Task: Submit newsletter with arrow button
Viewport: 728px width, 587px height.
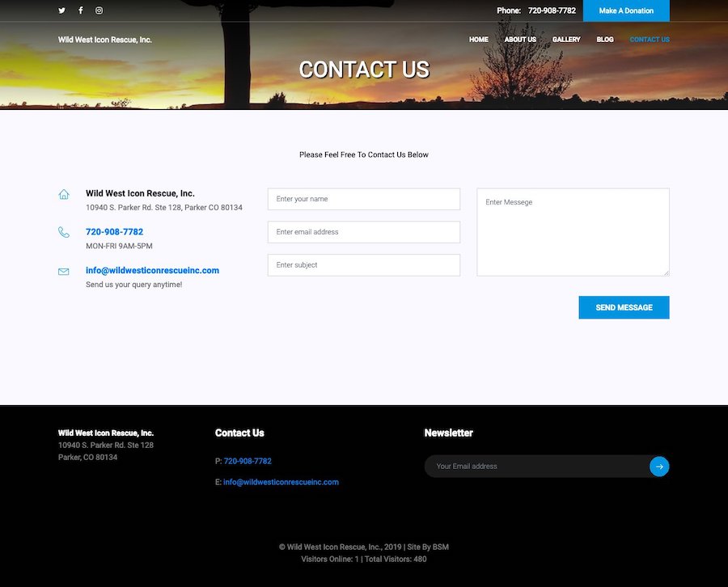Action: pos(659,467)
